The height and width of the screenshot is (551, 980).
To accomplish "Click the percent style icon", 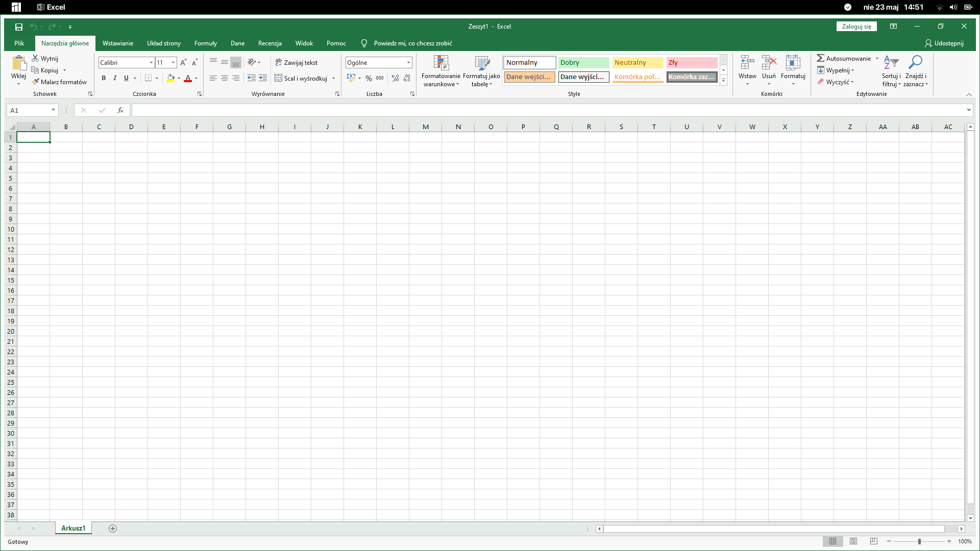I will point(369,78).
